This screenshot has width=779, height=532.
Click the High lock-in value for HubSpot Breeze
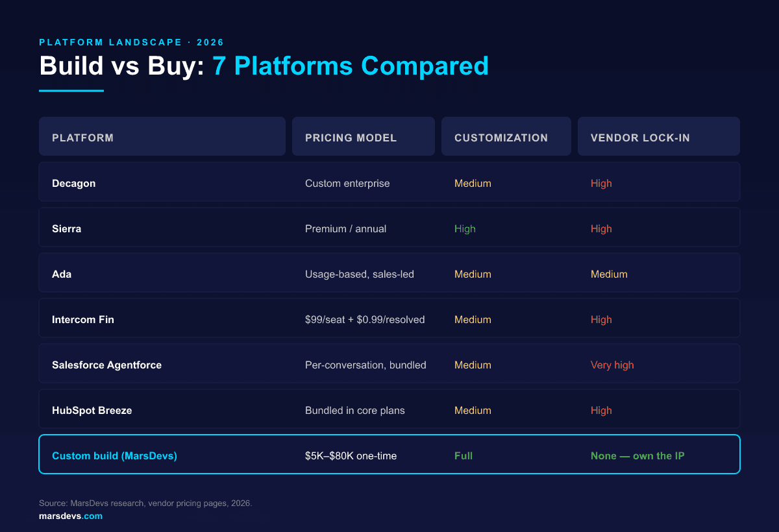(601, 411)
